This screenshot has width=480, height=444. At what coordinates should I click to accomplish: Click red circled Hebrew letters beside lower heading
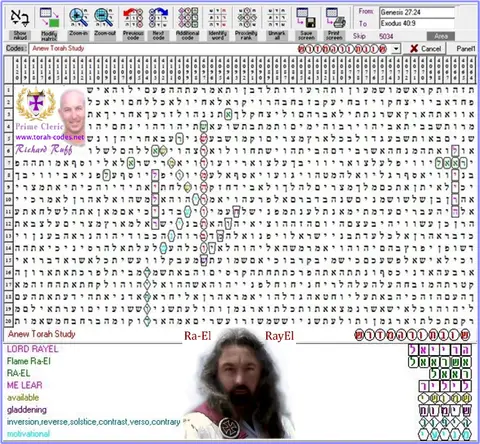tap(412, 335)
